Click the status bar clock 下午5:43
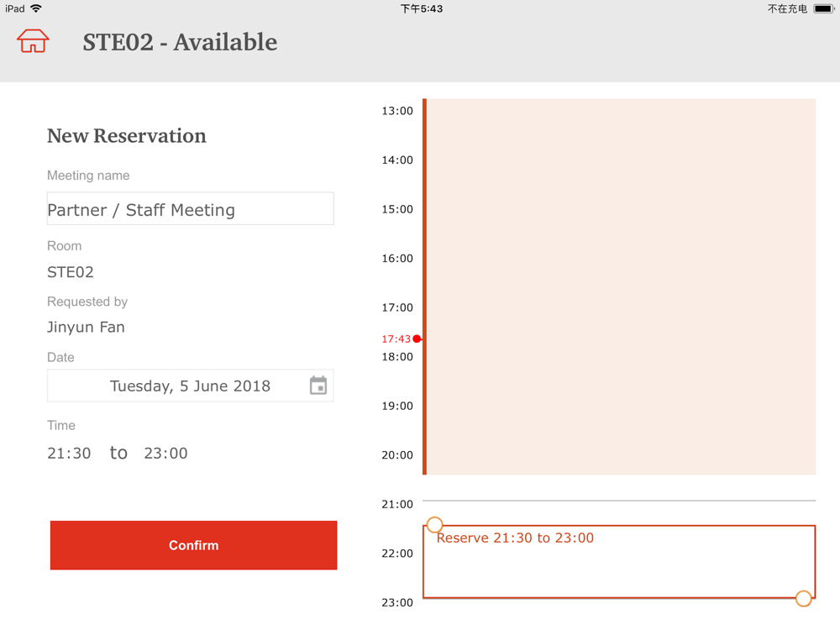Viewport: 840px width, 630px height. (x=422, y=8)
